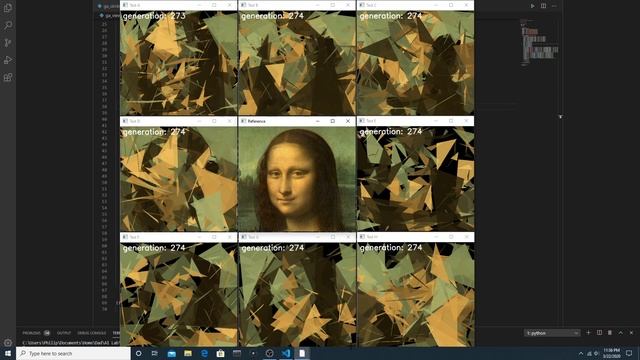The width and height of the screenshot is (640, 360).
Task: Open Cortana from the taskbar
Action: pyautogui.click(x=138, y=353)
